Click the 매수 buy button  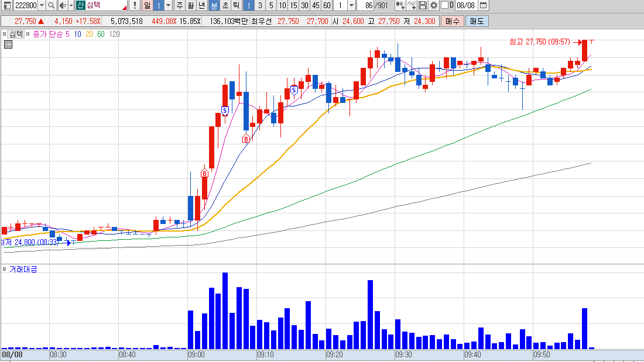452,21
